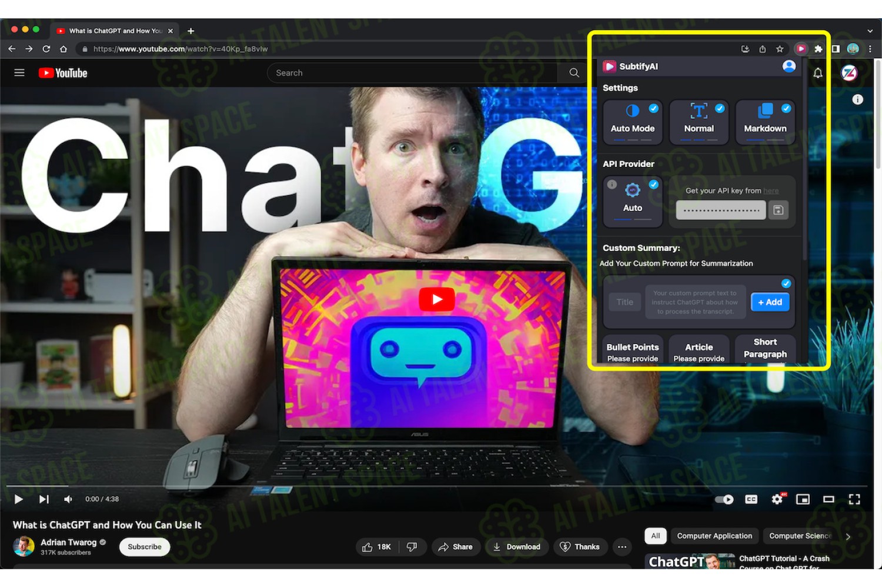Toggle the Markdown format setting
Screen dimensions: 882x588
[x=765, y=122]
